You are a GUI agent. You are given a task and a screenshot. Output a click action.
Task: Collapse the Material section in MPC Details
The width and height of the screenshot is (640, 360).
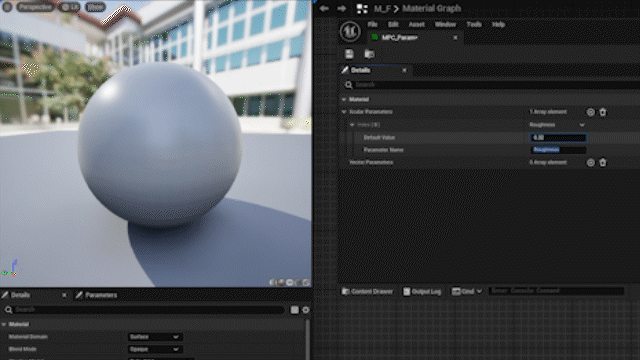pos(344,99)
